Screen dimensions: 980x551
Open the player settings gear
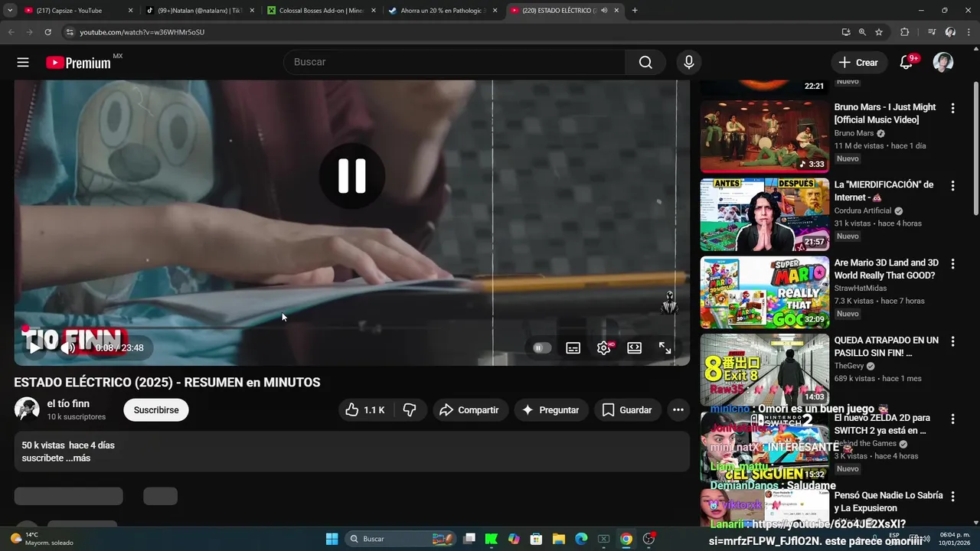click(x=604, y=347)
